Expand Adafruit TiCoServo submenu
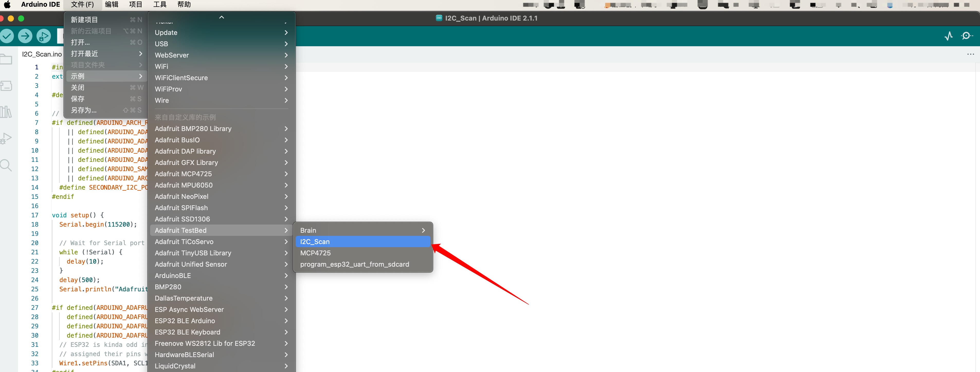The image size is (980, 372). pyautogui.click(x=221, y=242)
